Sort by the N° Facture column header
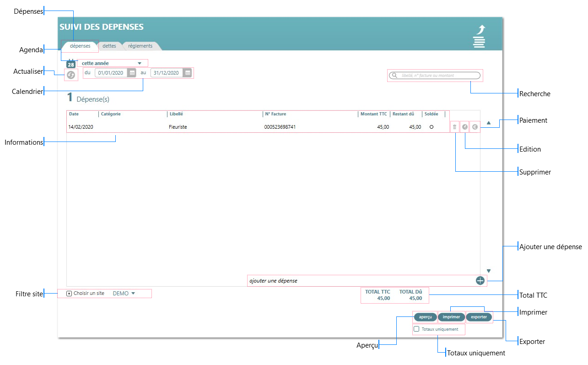Image resolution: width=588 pixels, height=365 pixels. click(275, 114)
